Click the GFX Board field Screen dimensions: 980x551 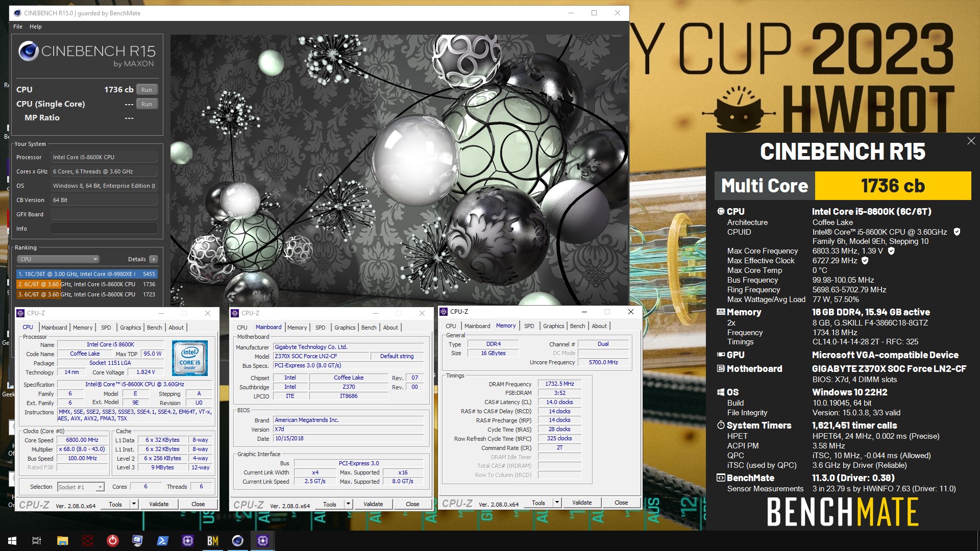tap(104, 214)
